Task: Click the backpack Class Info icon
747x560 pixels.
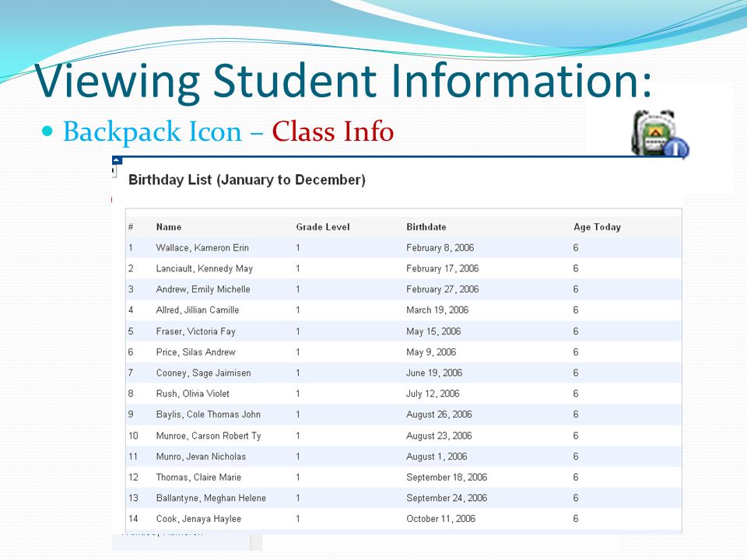Action: [661, 134]
